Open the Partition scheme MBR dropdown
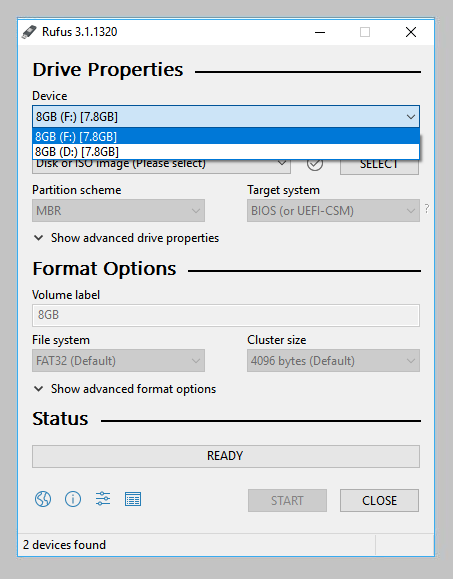 click(x=118, y=211)
